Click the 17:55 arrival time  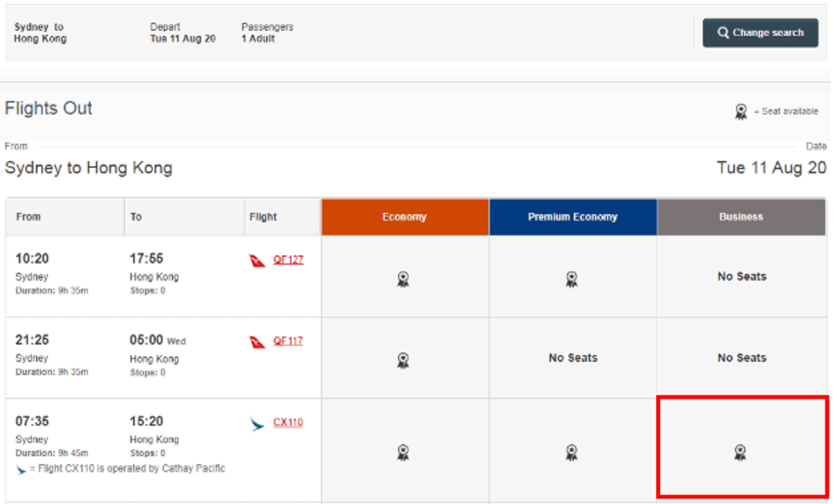pyautogui.click(x=146, y=259)
